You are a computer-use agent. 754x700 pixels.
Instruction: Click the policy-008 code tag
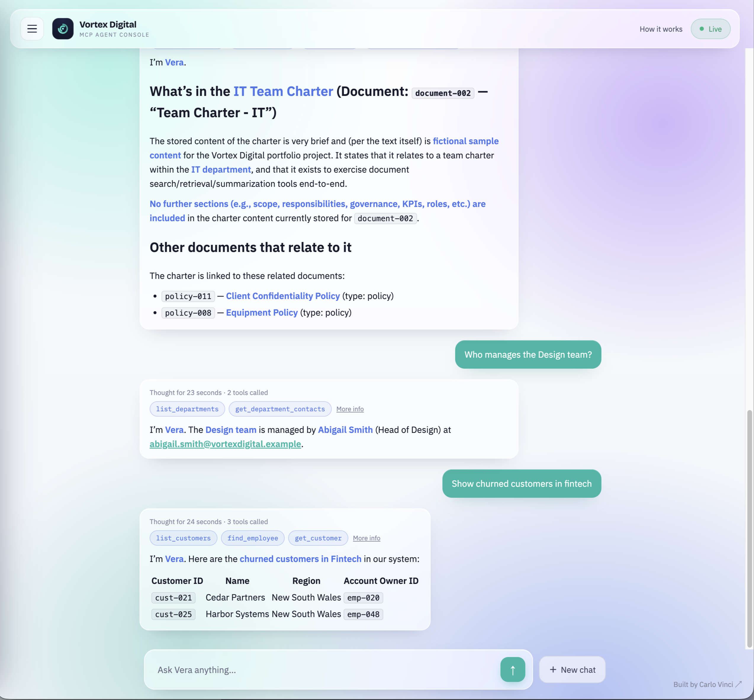[188, 313]
